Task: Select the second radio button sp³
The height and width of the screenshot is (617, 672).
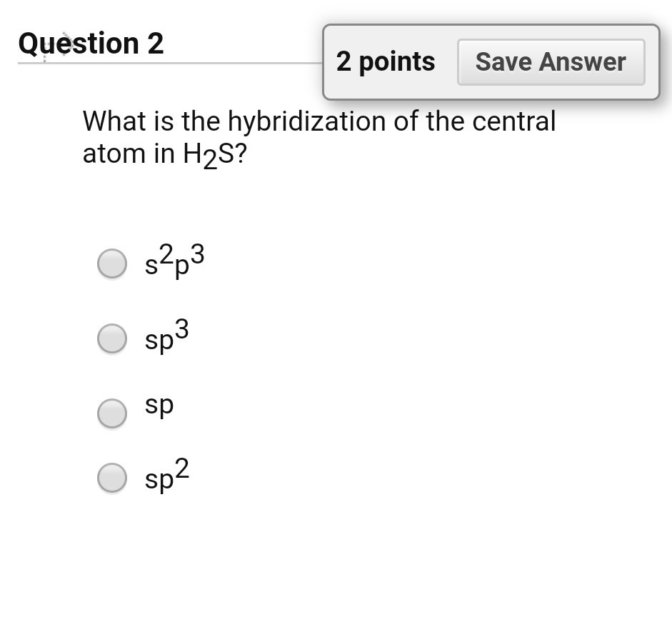Action: coord(112,338)
